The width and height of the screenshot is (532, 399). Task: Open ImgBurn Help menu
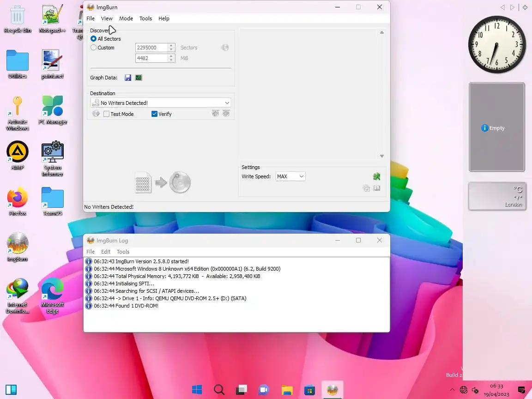[x=164, y=18]
